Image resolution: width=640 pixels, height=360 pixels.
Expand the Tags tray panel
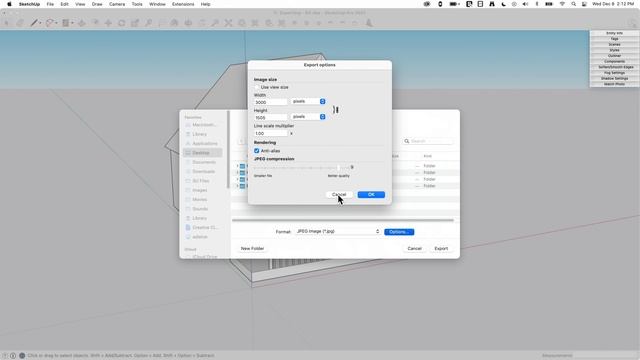(614, 39)
